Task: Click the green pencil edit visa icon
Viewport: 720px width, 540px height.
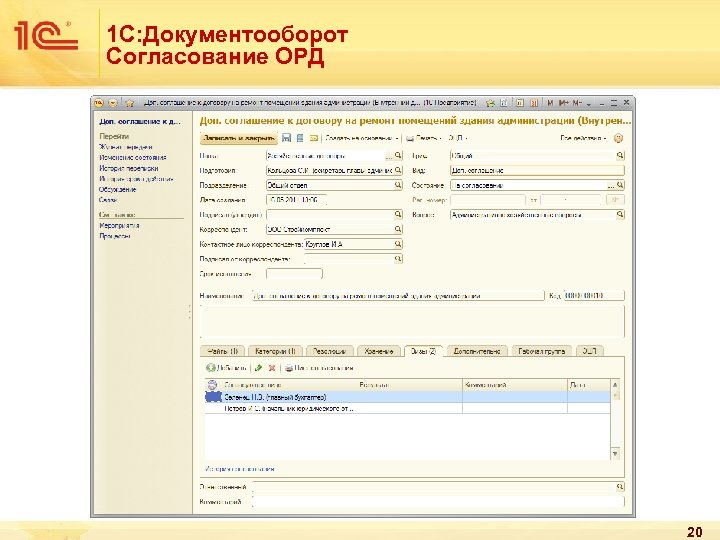Action: click(x=259, y=368)
